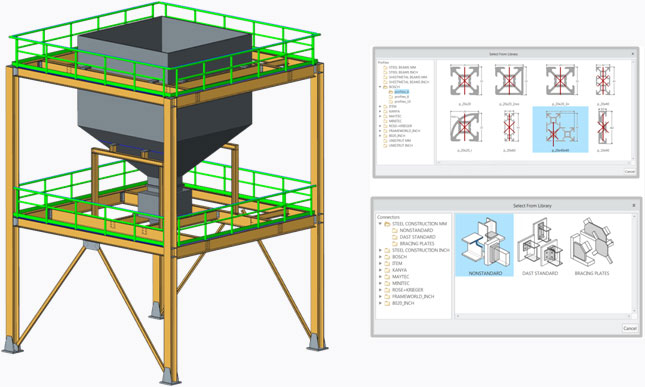Expand the STEEL CONSTRUCTION INCH folder
This screenshot has height=387, width=645.
[380, 250]
